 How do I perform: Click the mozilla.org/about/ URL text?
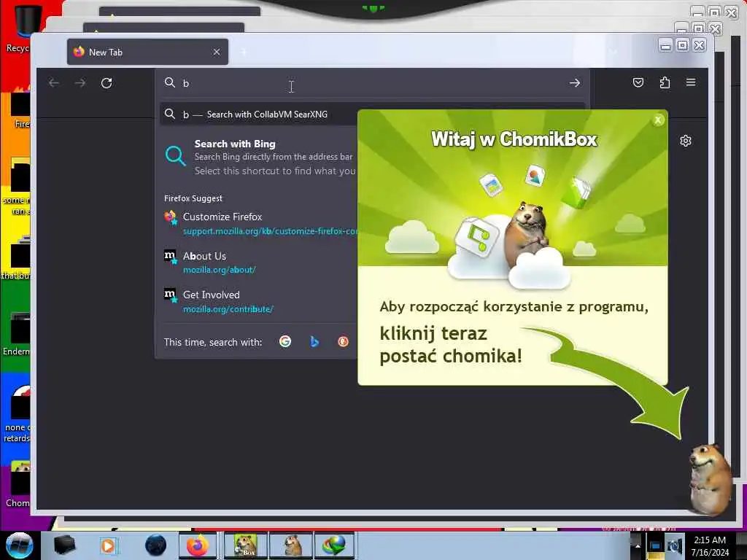point(219,270)
